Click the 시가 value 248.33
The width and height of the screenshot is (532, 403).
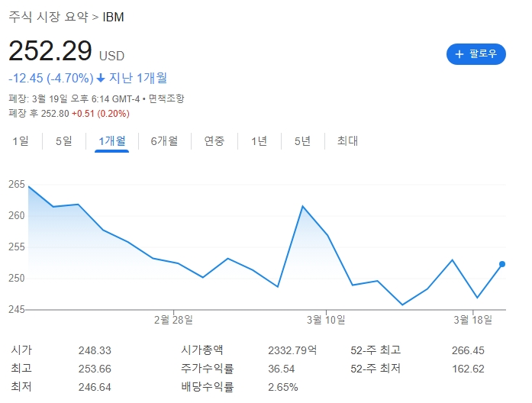pos(95,350)
